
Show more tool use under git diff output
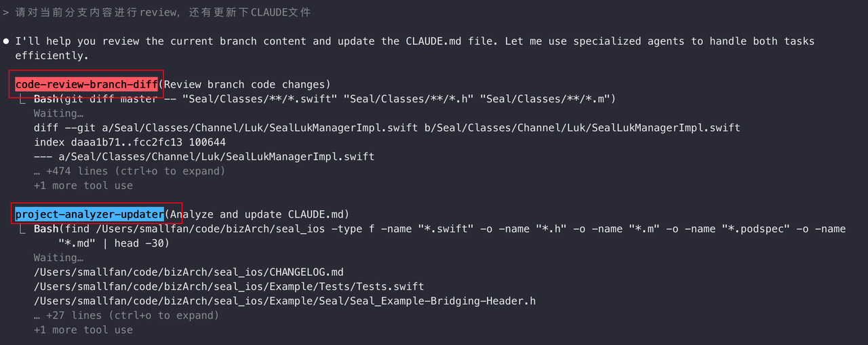pyautogui.click(x=83, y=185)
